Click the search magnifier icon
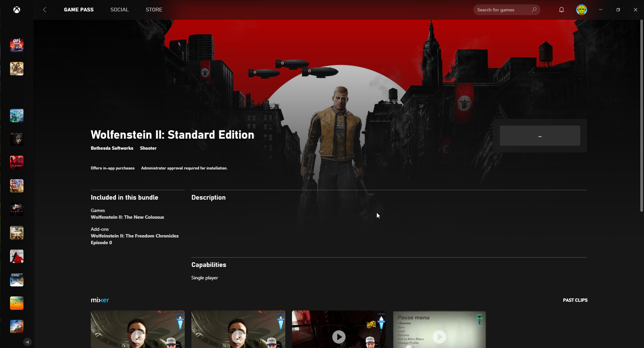The height and width of the screenshot is (348, 644). click(534, 10)
